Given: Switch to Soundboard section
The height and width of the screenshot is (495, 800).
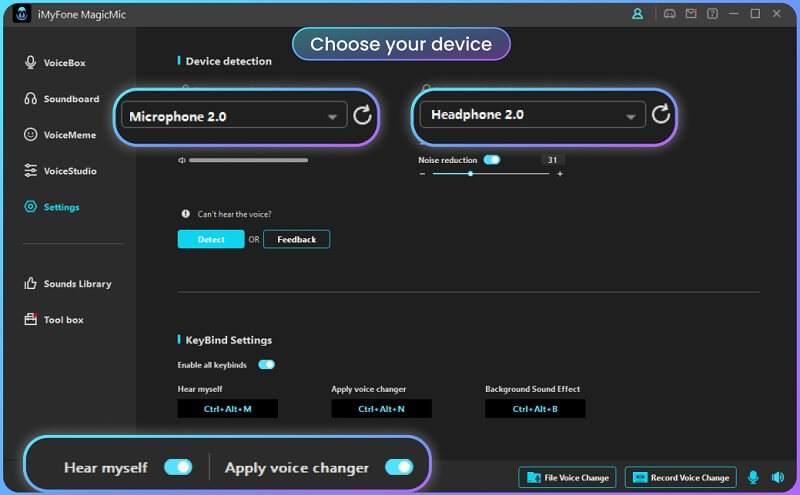Looking at the screenshot, I should click(x=62, y=98).
